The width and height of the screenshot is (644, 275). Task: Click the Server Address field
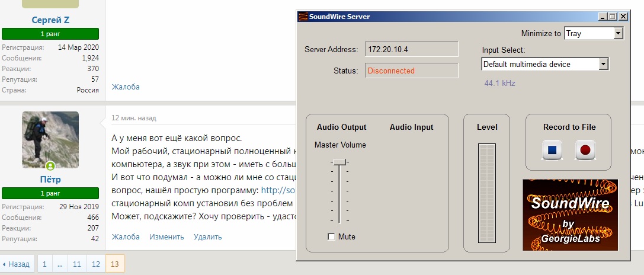pyautogui.click(x=411, y=49)
